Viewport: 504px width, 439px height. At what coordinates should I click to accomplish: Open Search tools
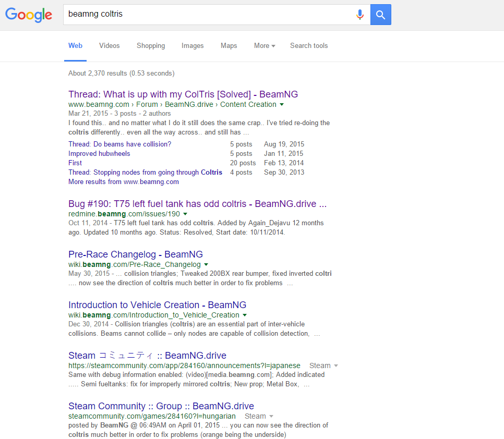pyautogui.click(x=309, y=45)
